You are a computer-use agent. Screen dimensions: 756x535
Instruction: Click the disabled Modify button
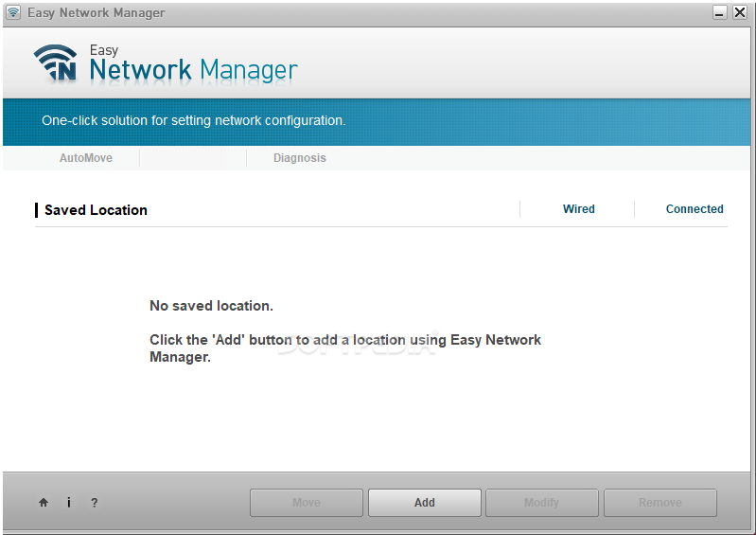click(x=542, y=503)
